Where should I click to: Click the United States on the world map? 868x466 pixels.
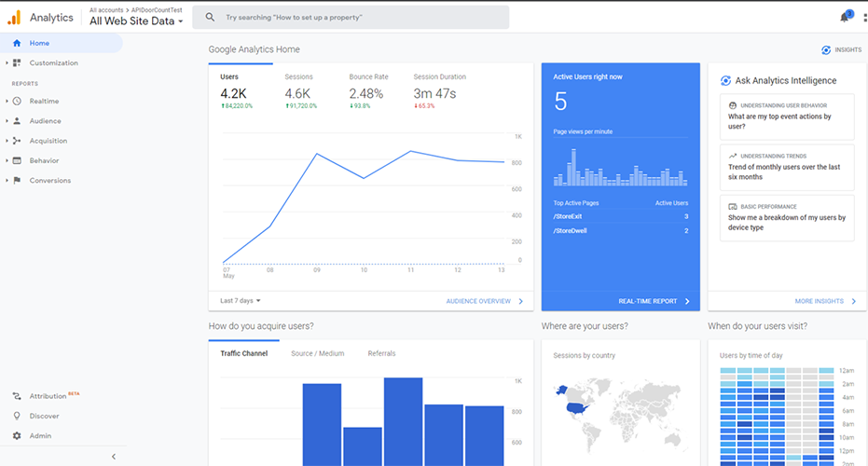pyautogui.click(x=577, y=408)
